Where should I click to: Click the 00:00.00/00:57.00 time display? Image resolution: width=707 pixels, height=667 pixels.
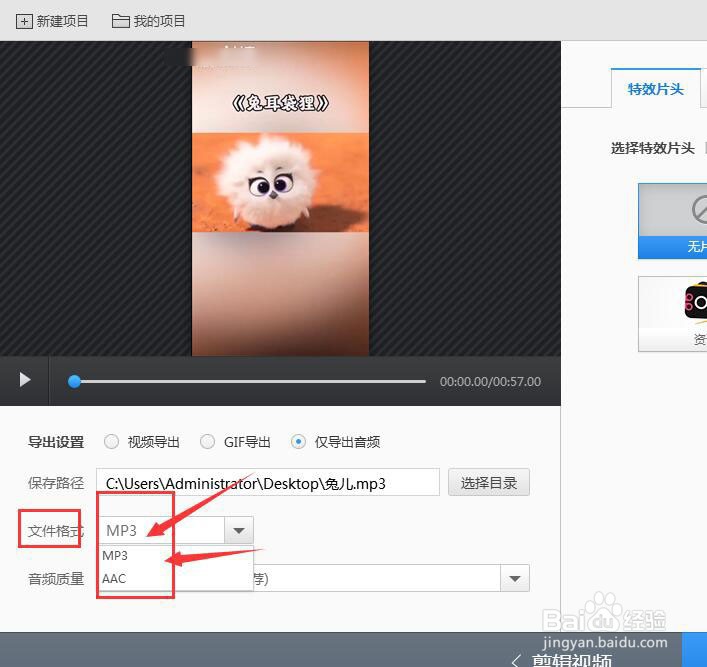point(490,382)
